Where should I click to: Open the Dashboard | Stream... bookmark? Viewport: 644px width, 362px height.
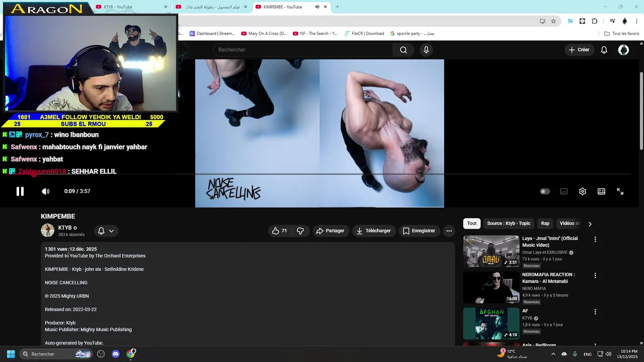coord(212,34)
